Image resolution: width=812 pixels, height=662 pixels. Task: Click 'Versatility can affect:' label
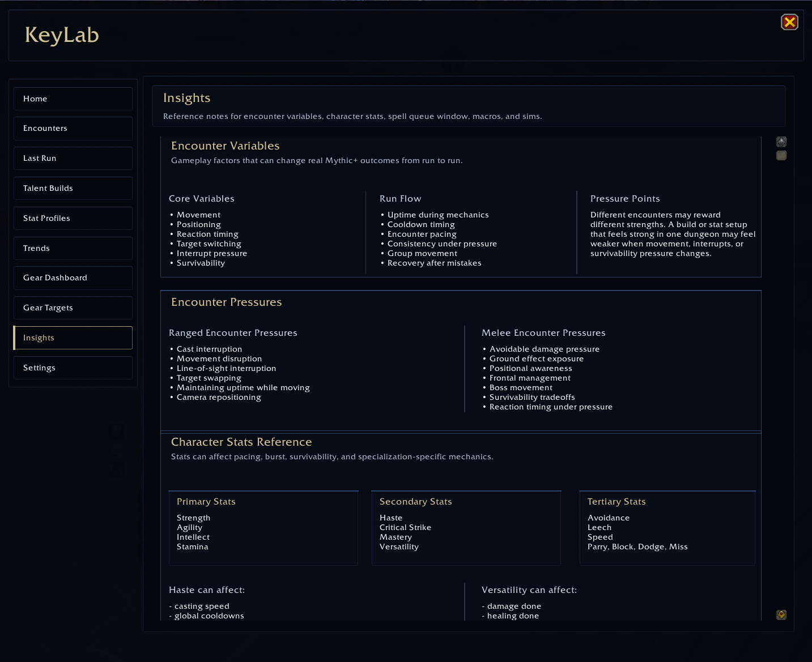(529, 590)
